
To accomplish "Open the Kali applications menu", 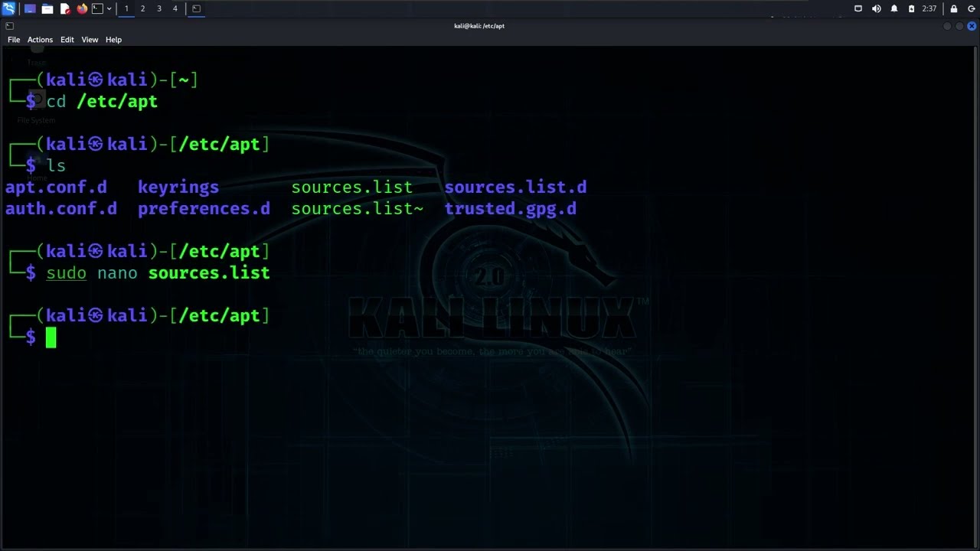I will coord(8,8).
